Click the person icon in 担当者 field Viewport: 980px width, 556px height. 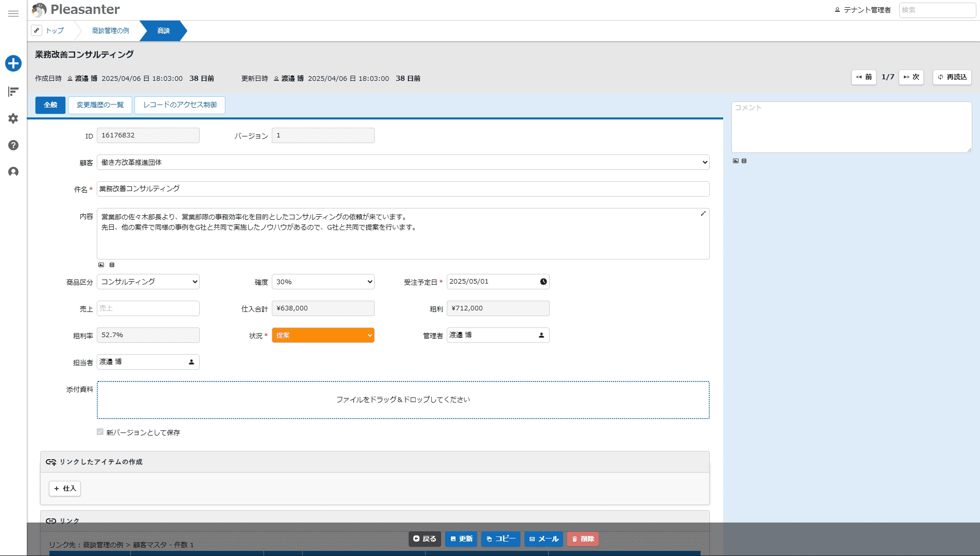point(191,362)
